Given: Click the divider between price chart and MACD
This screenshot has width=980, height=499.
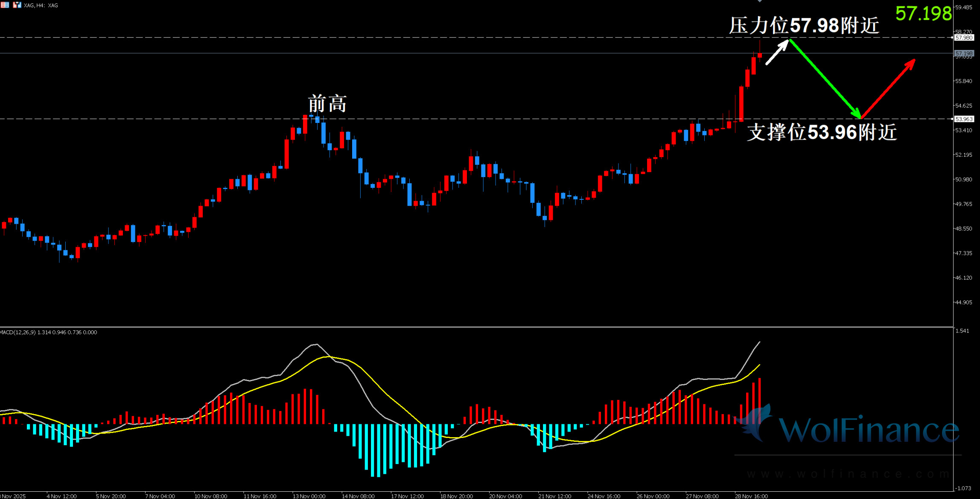Looking at the screenshot, I should tap(470, 327).
